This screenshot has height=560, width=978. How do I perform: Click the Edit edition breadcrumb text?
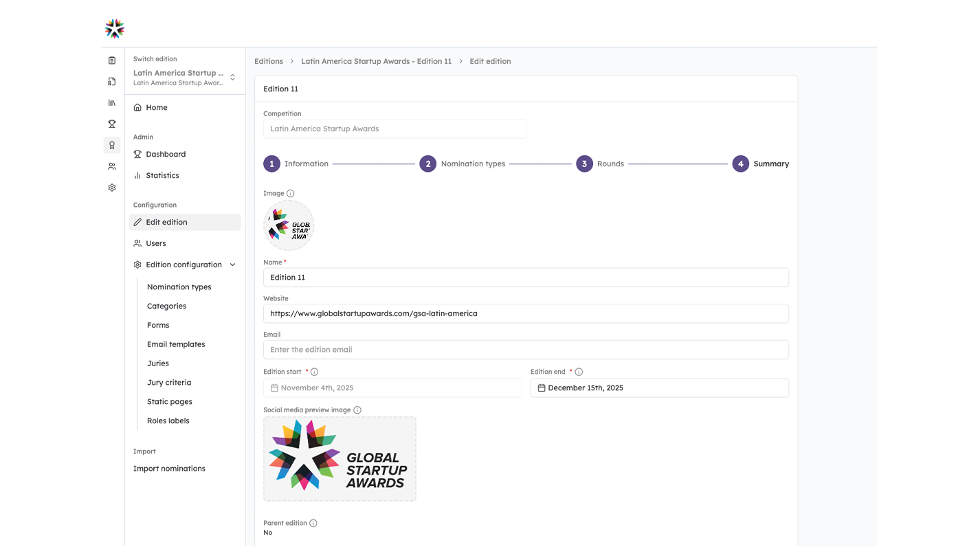tap(490, 61)
